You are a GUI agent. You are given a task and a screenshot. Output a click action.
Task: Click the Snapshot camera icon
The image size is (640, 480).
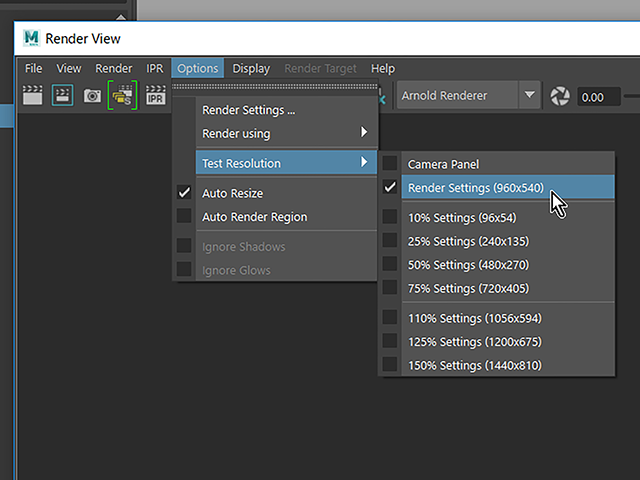92,96
